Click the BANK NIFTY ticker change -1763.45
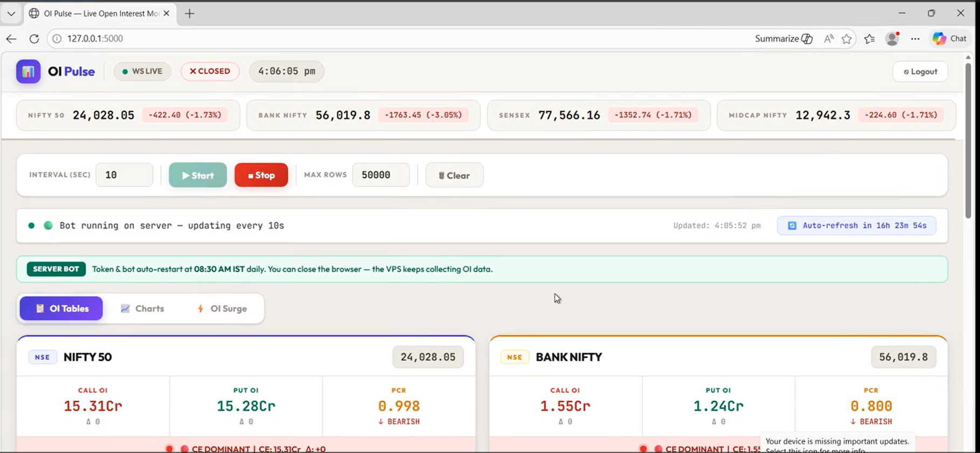The width and height of the screenshot is (980, 453). pos(423,115)
